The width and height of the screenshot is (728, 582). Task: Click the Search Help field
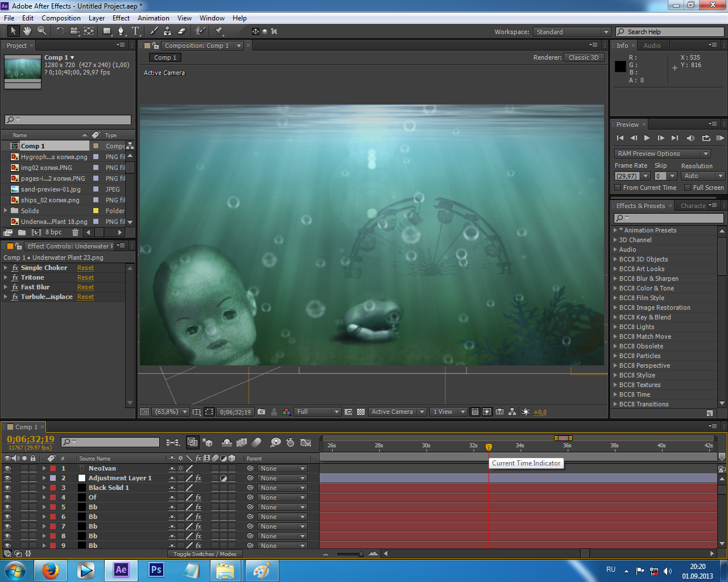tap(669, 32)
